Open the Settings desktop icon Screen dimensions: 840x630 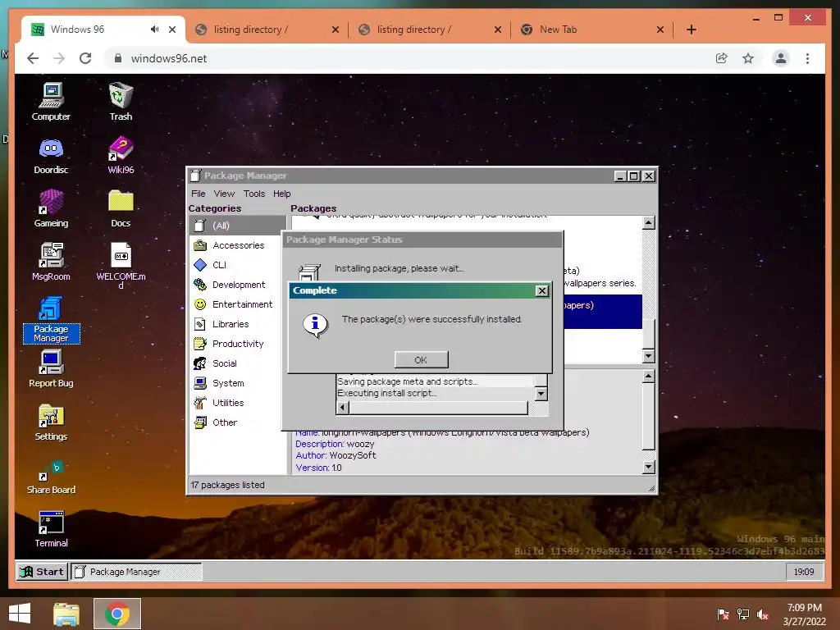[x=51, y=422]
